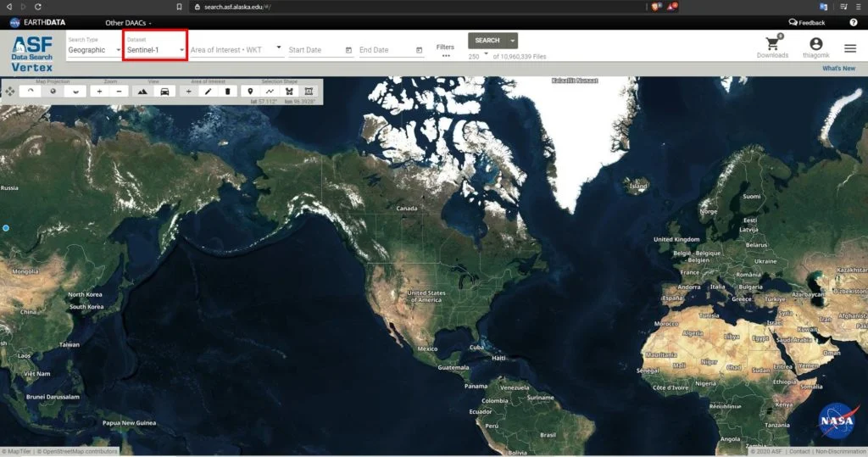The image size is (868, 457).
Task: Open Start Date calendar picker
Action: point(348,50)
